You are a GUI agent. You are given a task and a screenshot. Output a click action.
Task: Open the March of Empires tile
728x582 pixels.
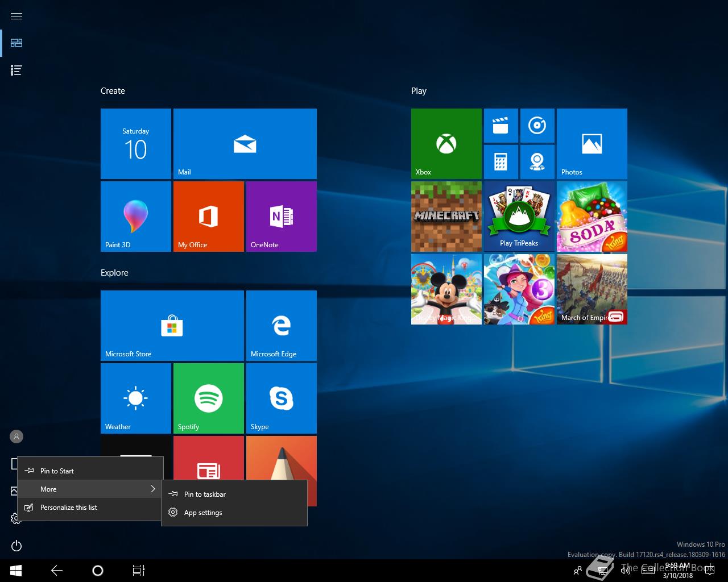(x=592, y=289)
